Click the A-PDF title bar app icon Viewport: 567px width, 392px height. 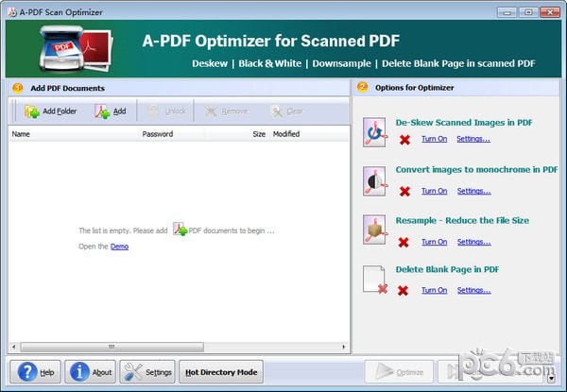tap(12, 12)
